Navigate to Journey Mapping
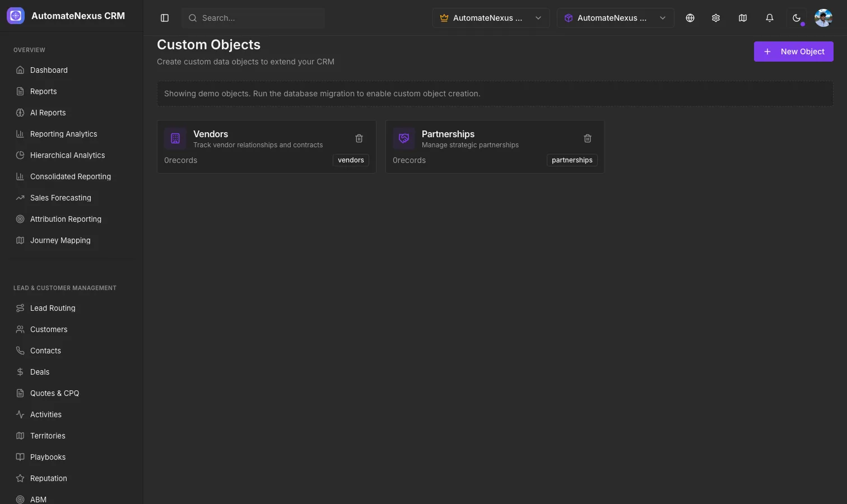847x504 pixels. coord(72,240)
